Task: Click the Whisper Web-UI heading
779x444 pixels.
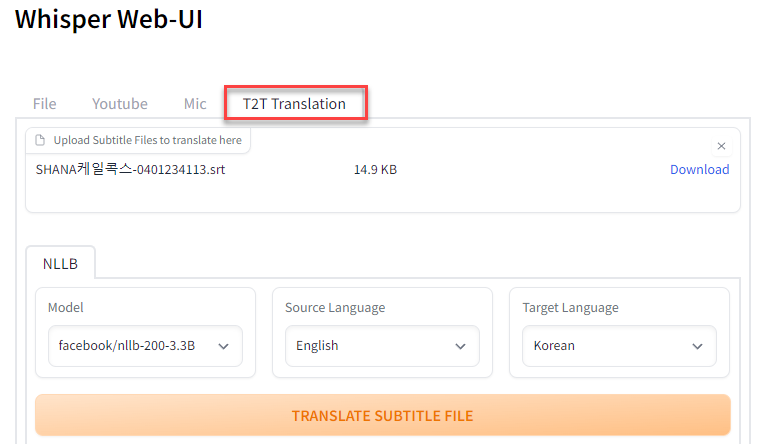Action: (108, 20)
